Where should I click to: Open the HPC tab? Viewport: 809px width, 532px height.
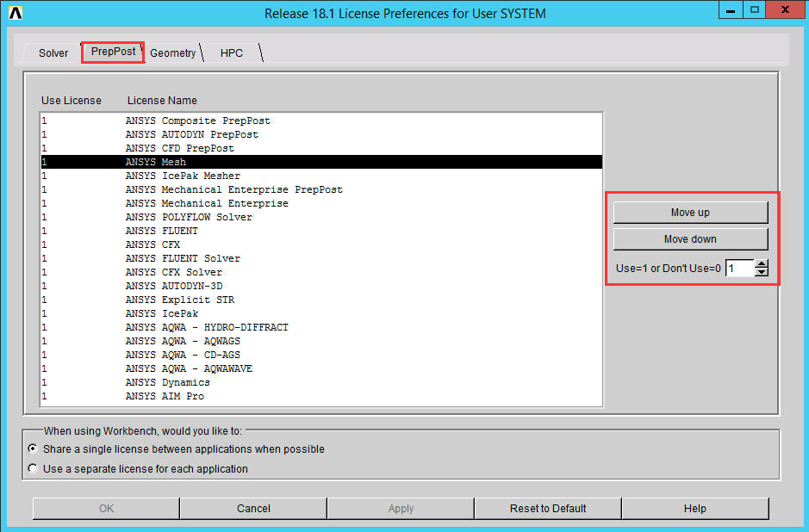231,53
